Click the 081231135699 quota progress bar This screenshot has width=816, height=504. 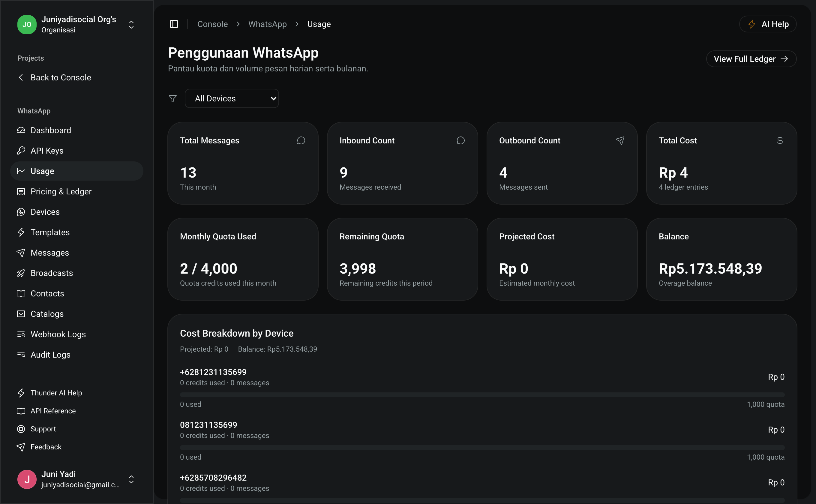tap(482, 448)
